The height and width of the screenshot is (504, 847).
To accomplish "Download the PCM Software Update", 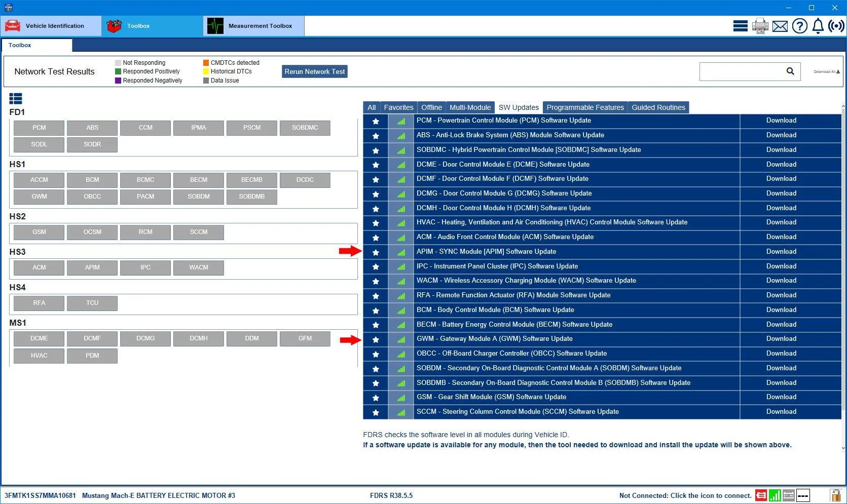I will click(x=781, y=121).
